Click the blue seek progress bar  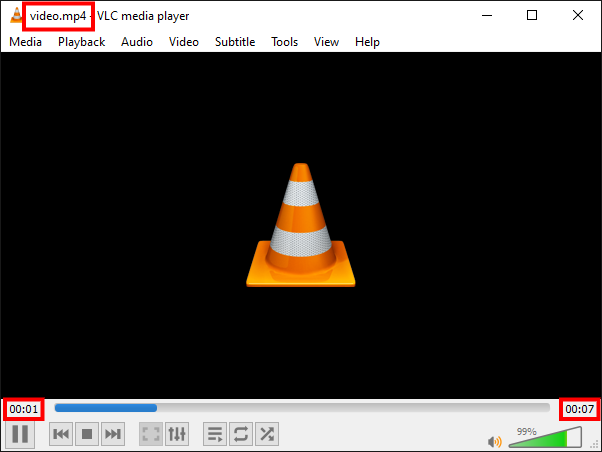(302, 408)
